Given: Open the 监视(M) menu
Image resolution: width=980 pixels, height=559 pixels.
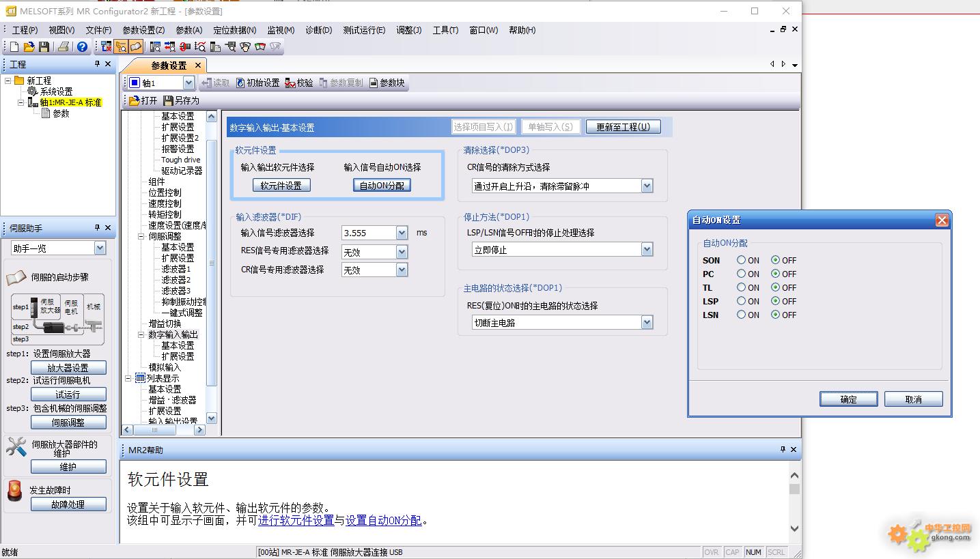Looking at the screenshot, I should click(x=281, y=30).
